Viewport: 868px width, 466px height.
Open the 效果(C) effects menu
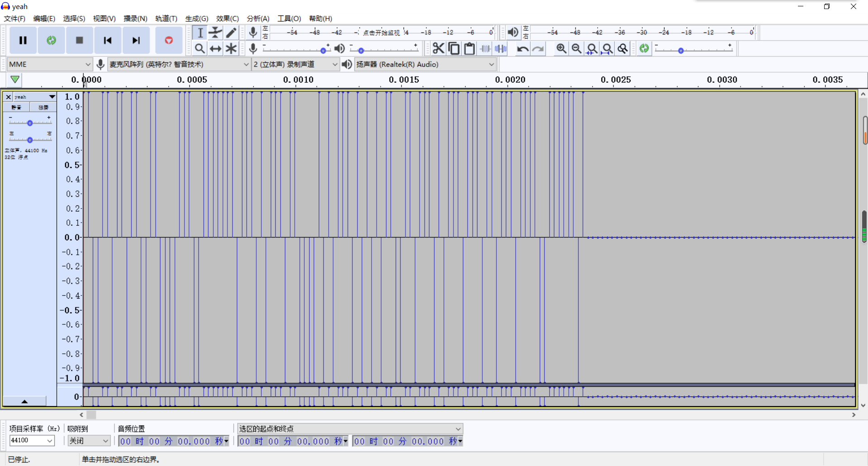(227, 19)
